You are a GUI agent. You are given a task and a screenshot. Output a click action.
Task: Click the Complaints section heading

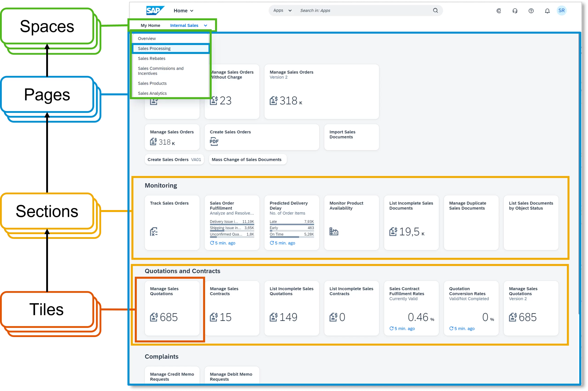[x=162, y=357]
